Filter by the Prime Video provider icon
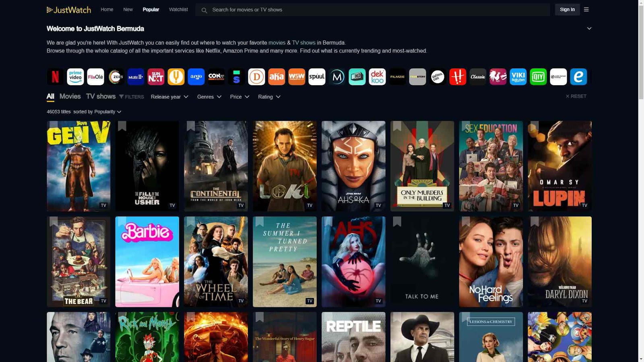 (x=75, y=77)
